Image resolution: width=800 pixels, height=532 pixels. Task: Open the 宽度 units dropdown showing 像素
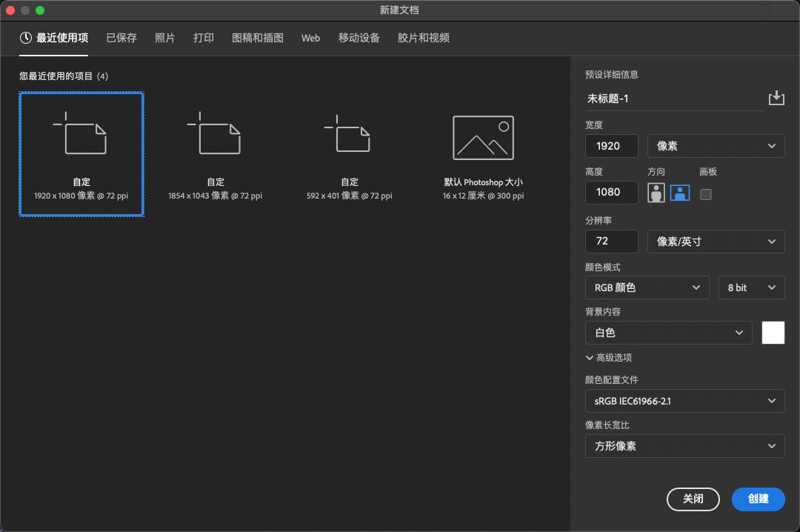tap(716, 146)
